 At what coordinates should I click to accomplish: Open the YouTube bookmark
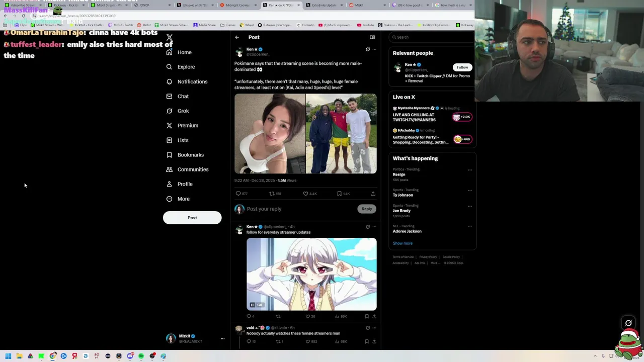(366, 25)
